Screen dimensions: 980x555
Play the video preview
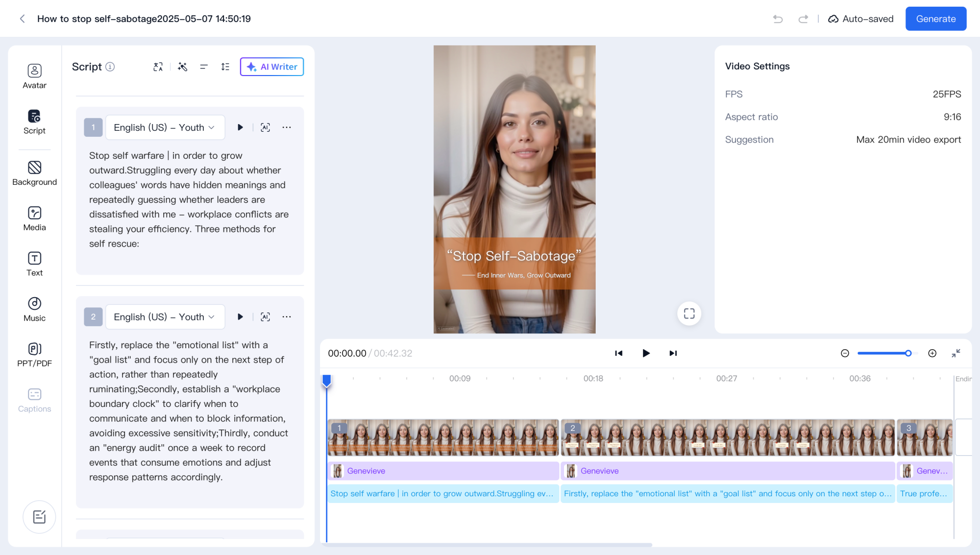[x=646, y=353]
